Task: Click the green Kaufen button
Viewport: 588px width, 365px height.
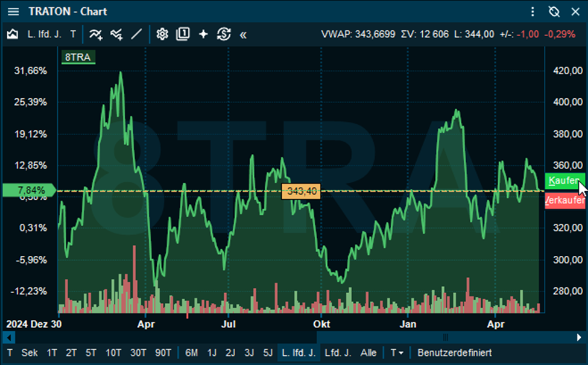Action: pyautogui.click(x=565, y=181)
